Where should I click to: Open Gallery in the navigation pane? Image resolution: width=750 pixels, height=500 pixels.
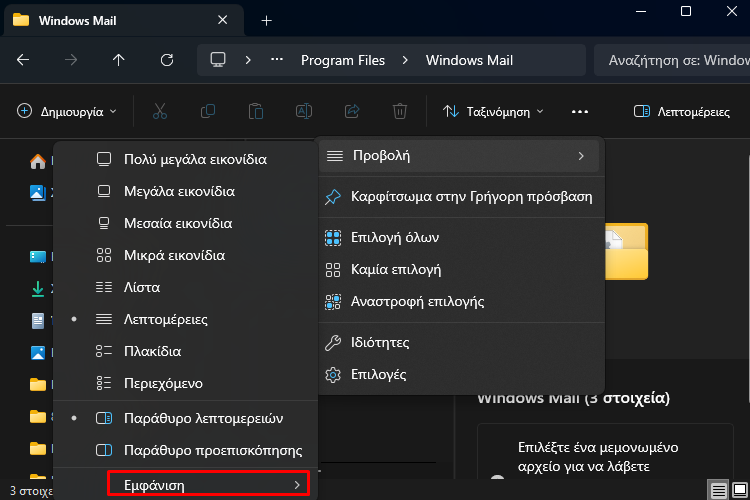coord(38,193)
